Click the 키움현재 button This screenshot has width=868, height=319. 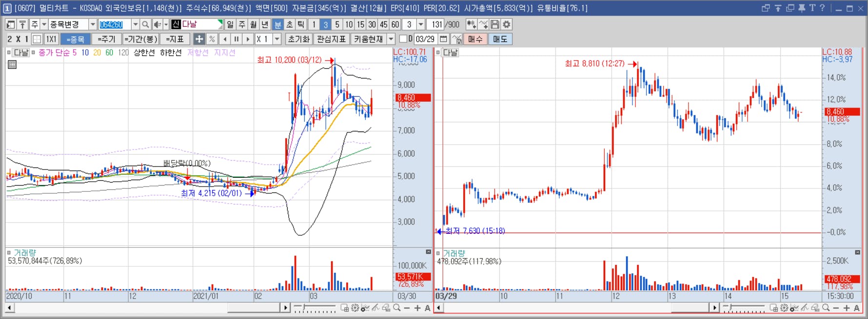pos(369,39)
